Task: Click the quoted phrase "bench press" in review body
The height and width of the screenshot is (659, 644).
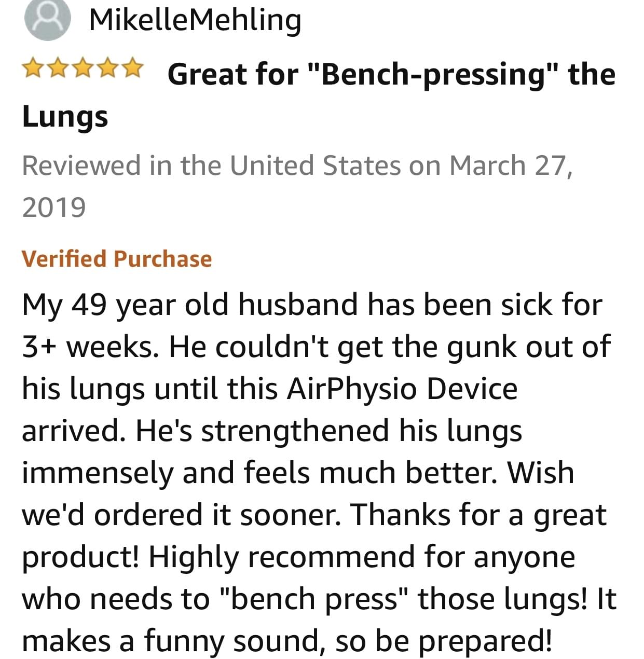Action: tap(316, 599)
